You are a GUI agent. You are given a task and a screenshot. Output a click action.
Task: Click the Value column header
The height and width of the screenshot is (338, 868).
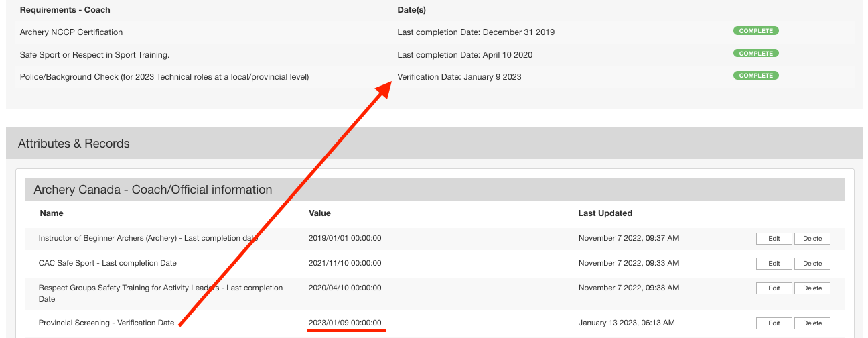click(x=319, y=213)
